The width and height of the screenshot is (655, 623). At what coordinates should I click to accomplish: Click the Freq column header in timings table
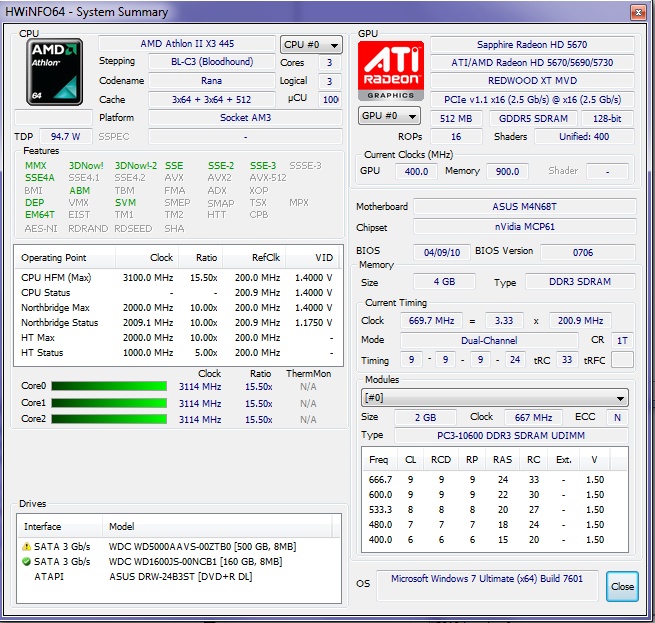click(379, 460)
